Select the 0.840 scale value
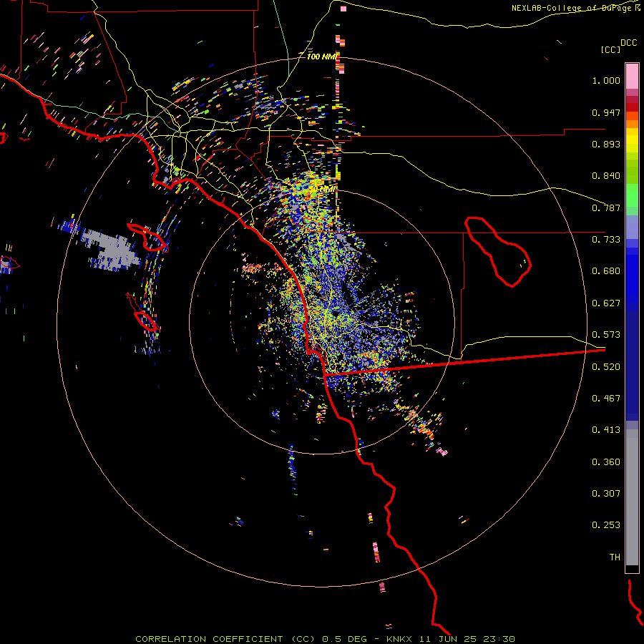Viewport: 644px width, 644px height. (606, 176)
